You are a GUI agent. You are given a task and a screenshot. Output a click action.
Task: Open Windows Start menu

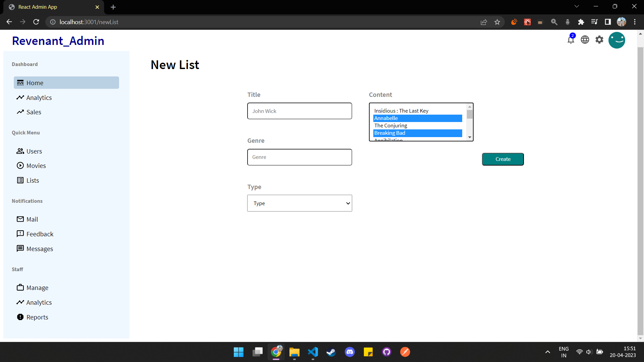238,352
